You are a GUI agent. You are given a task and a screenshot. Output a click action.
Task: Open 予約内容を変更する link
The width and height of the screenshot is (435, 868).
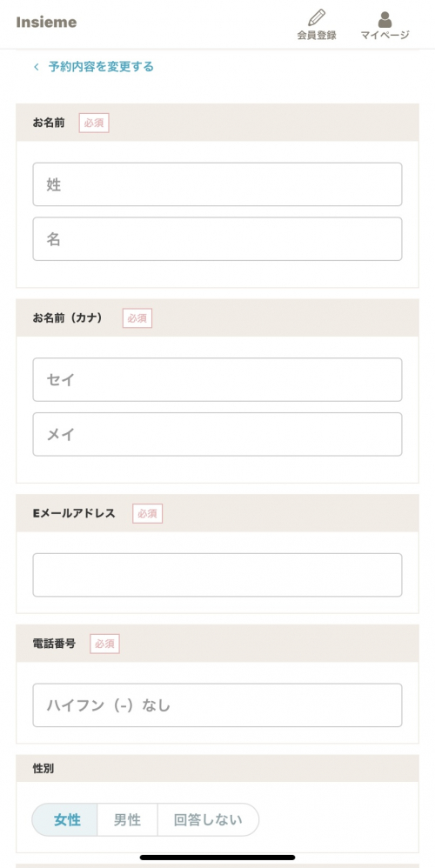101,67
